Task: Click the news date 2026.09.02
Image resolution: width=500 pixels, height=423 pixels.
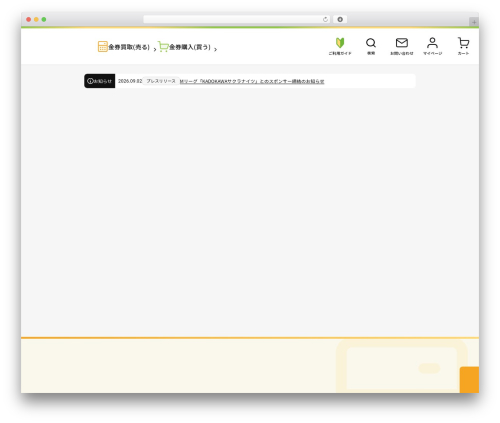Action: (130, 81)
